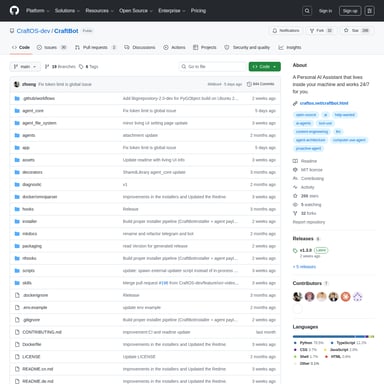Click the file icon of the Dockerfile row

17,344
